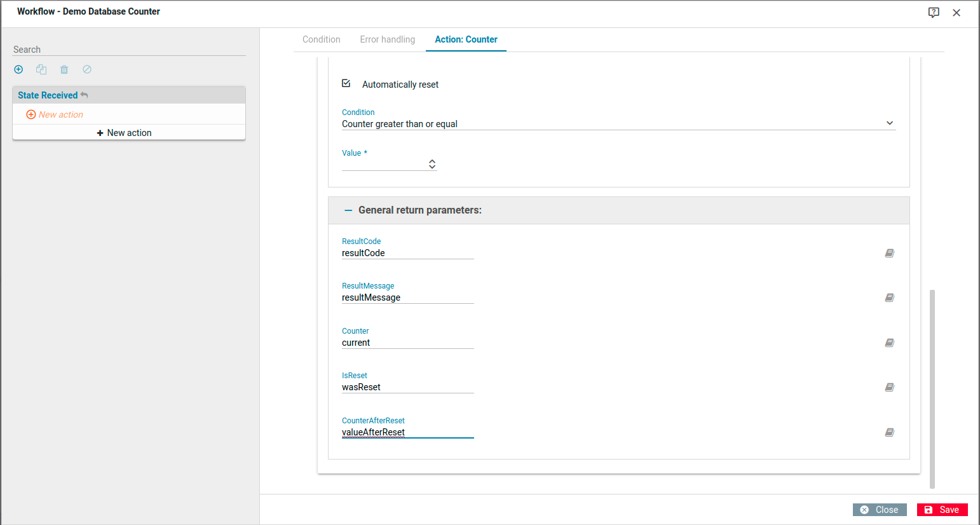
Task: Click the copy icon in left toolbar
Action: [41, 69]
